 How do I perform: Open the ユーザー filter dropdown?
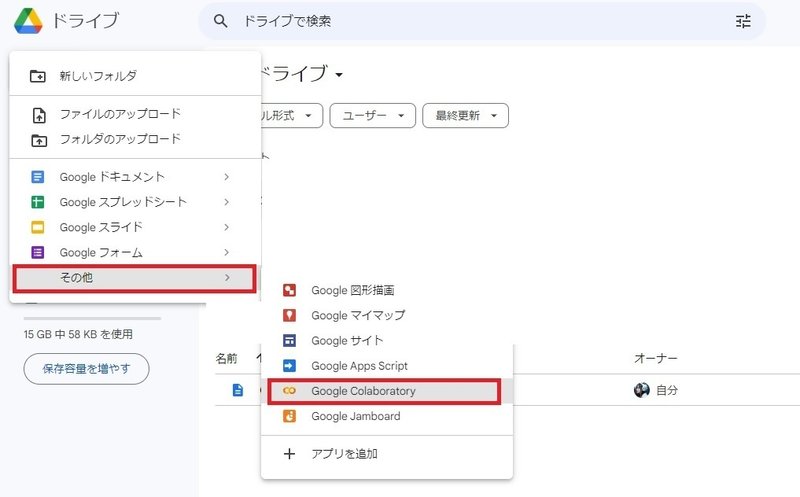coord(372,116)
